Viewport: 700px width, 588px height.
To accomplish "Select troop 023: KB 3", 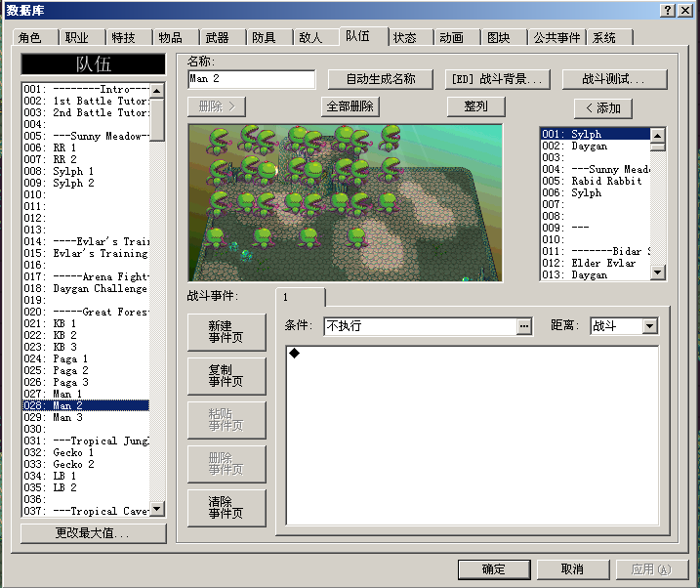I will (x=86, y=347).
